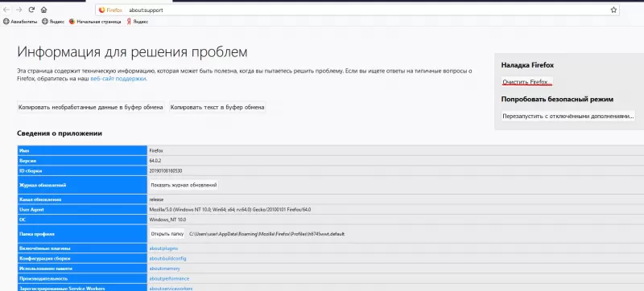Click Показать журнал обновлений button
Viewport: 644px width, 291px height.
pyautogui.click(x=184, y=185)
